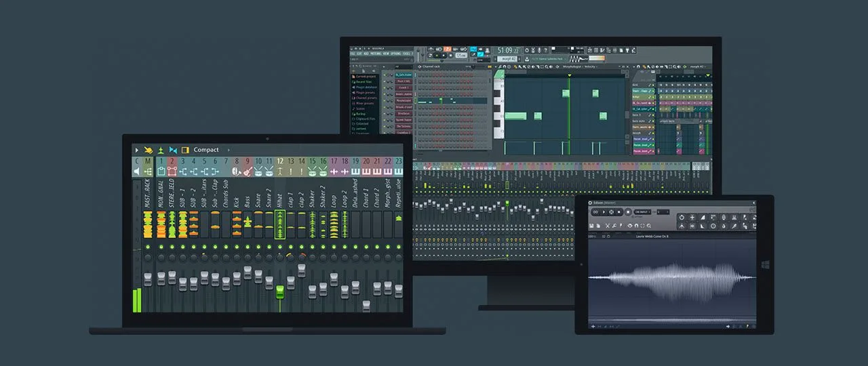
Task: Click the routing icon under master column M
Action: click(x=149, y=171)
